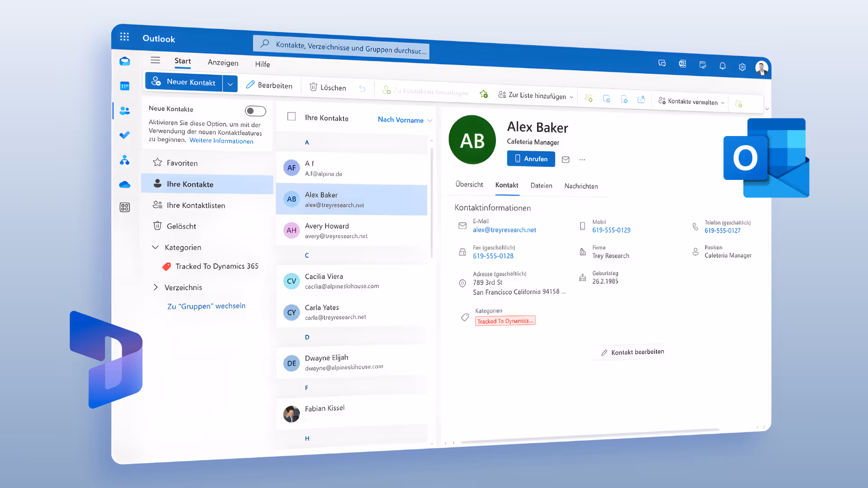Open Calendar in the left rail
Image resolution: width=868 pixels, height=488 pixels.
pyautogui.click(x=125, y=86)
